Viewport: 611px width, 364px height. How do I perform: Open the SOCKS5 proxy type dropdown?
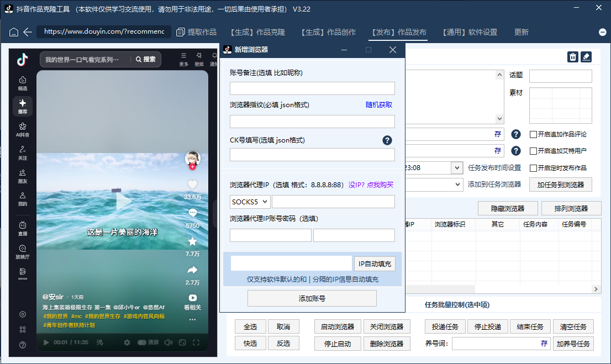coord(249,202)
